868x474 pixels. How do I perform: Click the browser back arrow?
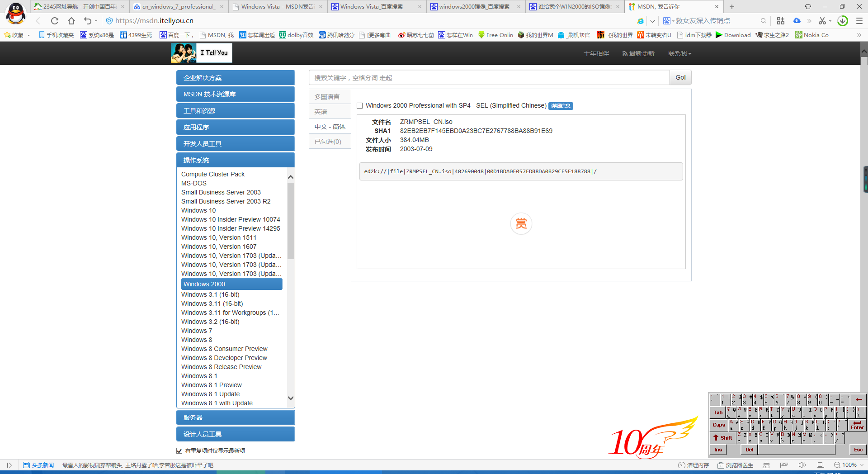pos(38,21)
